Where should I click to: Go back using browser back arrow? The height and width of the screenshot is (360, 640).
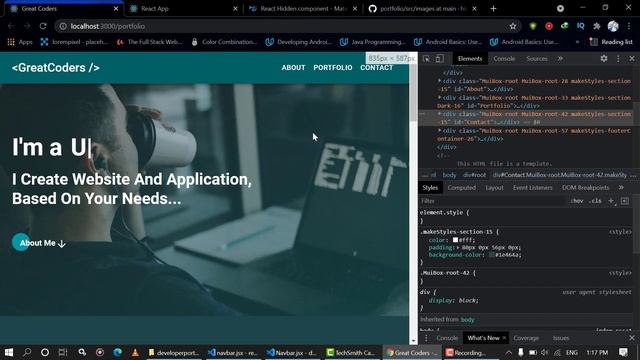pyautogui.click(x=11, y=26)
